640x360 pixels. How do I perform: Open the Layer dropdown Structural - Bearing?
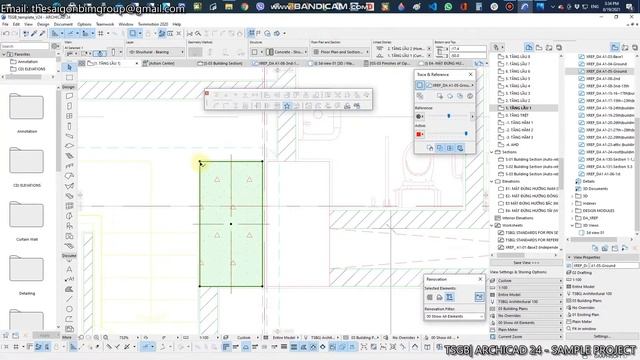[x=155, y=52]
